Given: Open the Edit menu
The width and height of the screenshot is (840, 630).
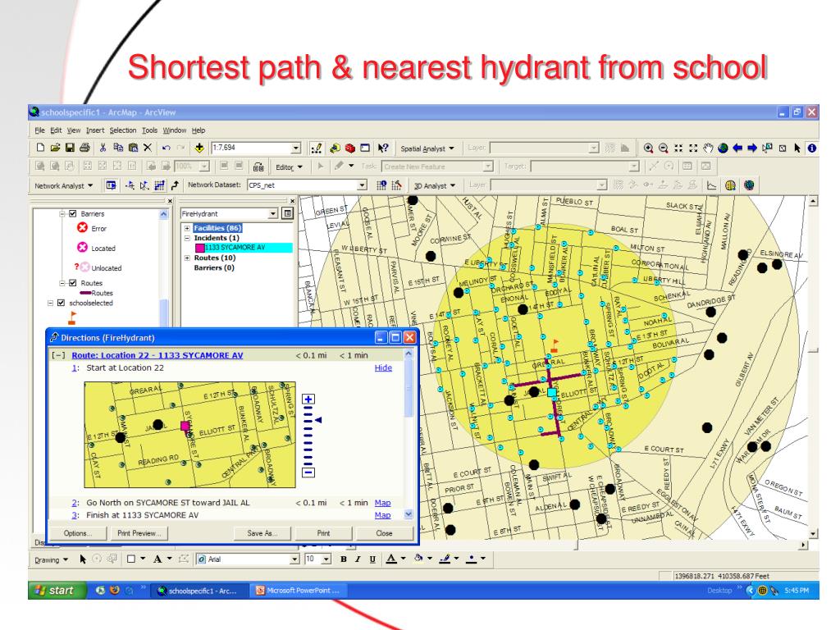Looking at the screenshot, I should (56, 130).
